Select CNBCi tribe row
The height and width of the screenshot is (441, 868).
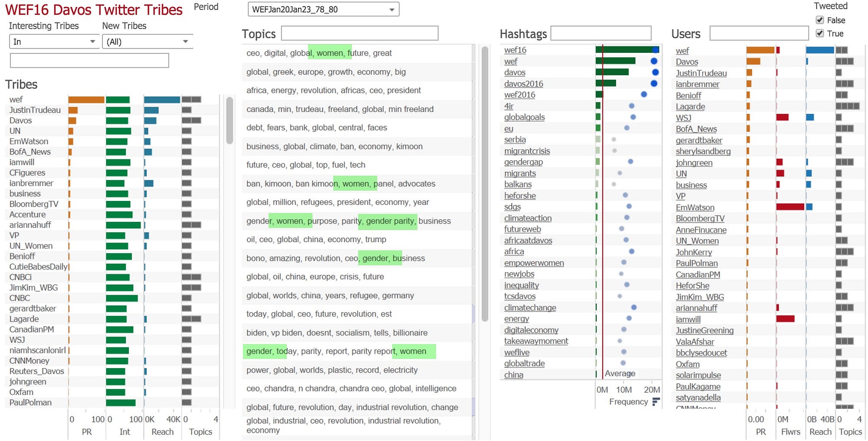[20, 277]
